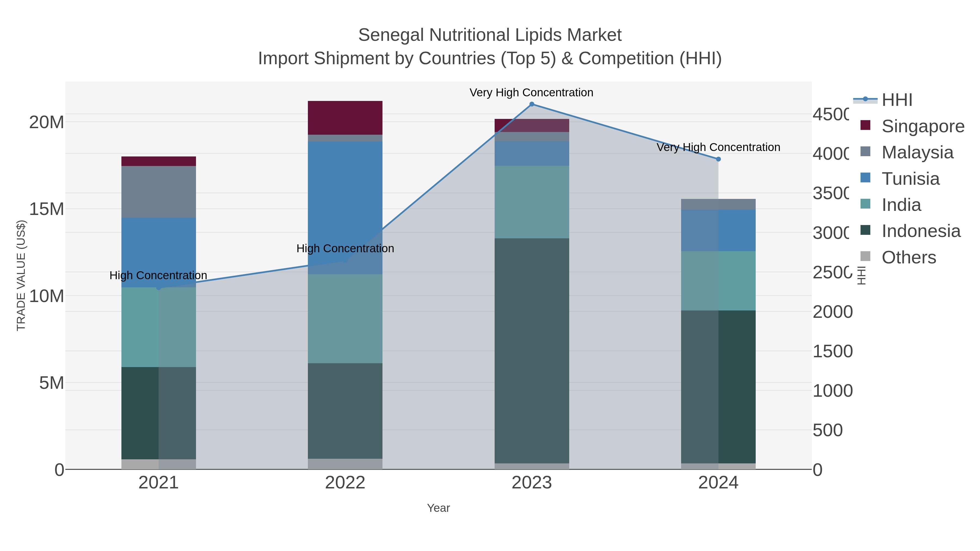Click the 1000 HHI axis tick label
Image resolution: width=980 pixels, height=551 pixels.
pos(833,391)
